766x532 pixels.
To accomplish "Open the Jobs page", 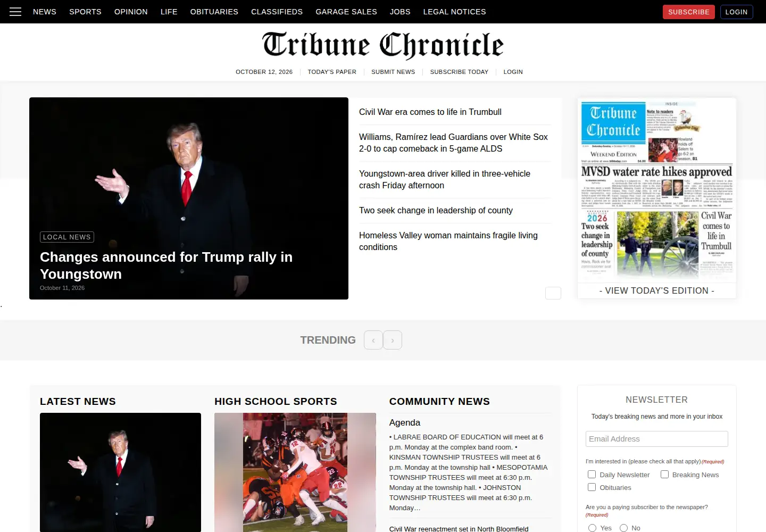I will 400,12.
